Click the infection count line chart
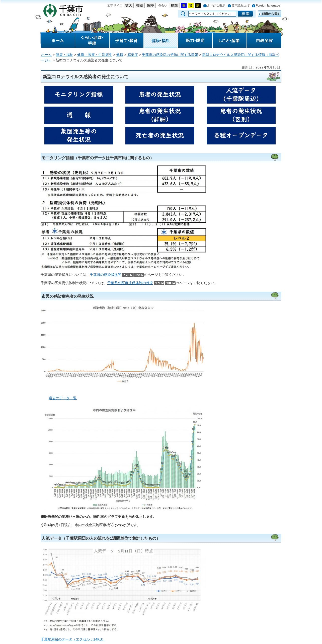 point(123,345)
